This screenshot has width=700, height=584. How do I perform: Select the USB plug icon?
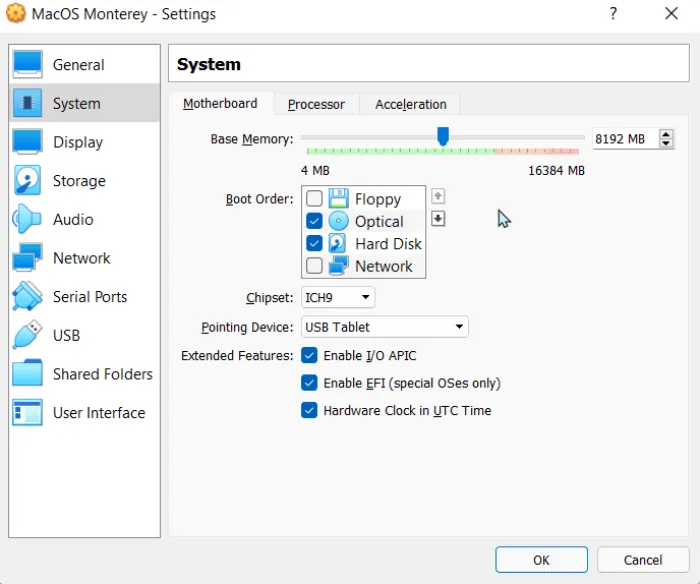27,335
